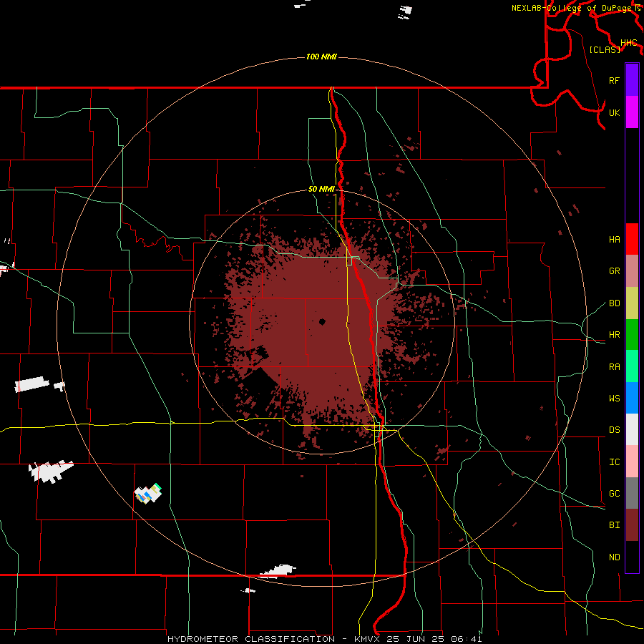Click the ND legend label text
This screenshot has height=644, width=644.
click(x=614, y=557)
